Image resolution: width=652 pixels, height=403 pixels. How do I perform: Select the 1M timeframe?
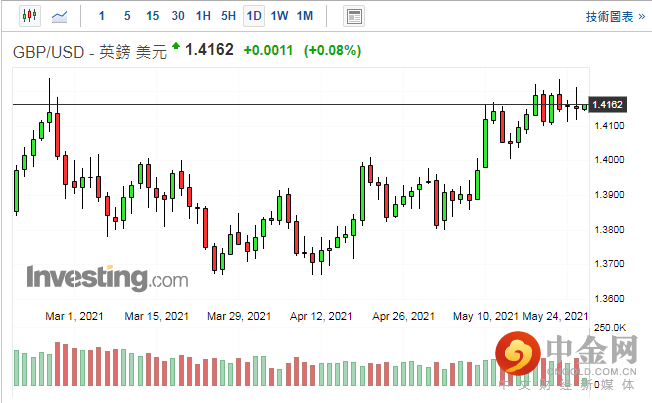click(x=305, y=16)
